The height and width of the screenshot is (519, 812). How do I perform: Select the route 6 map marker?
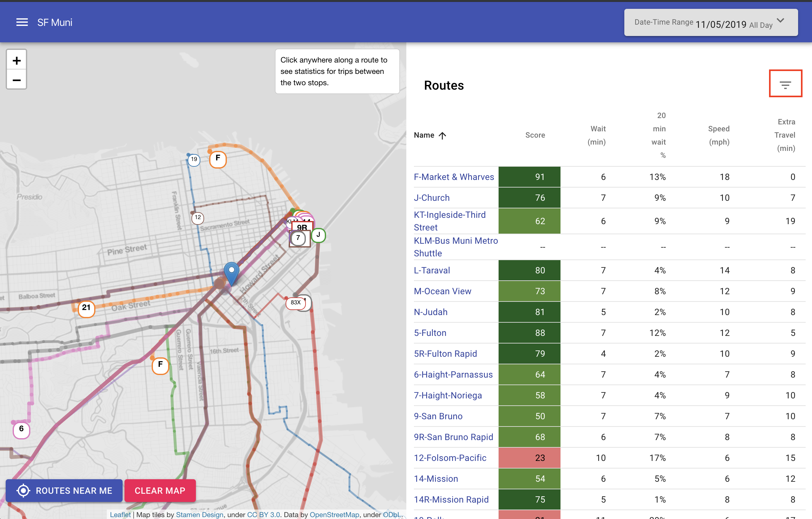click(x=21, y=429)
